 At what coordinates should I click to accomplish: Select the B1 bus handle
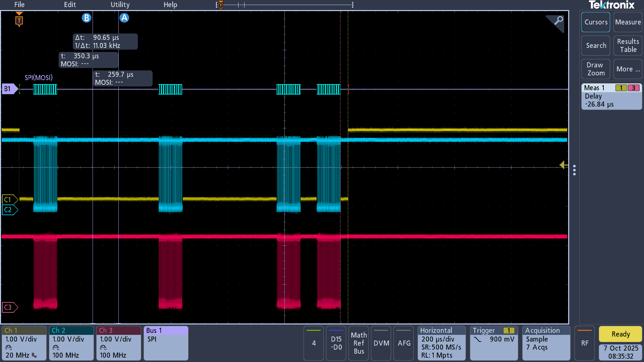[9, 89]
